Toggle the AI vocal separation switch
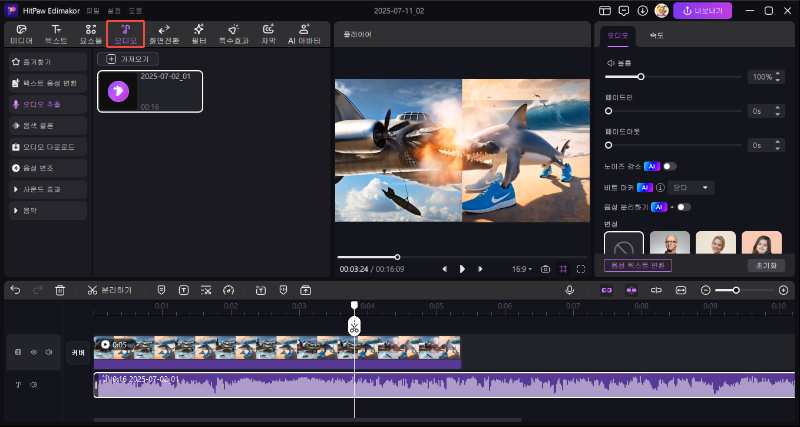This screenshot has height=427, width=800. click(x=684, y=207)
